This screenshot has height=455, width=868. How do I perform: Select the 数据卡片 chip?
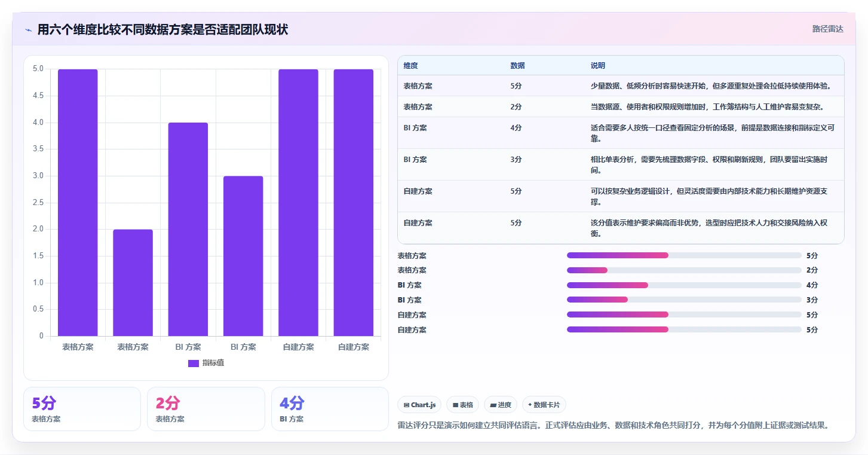pos(544,405)
